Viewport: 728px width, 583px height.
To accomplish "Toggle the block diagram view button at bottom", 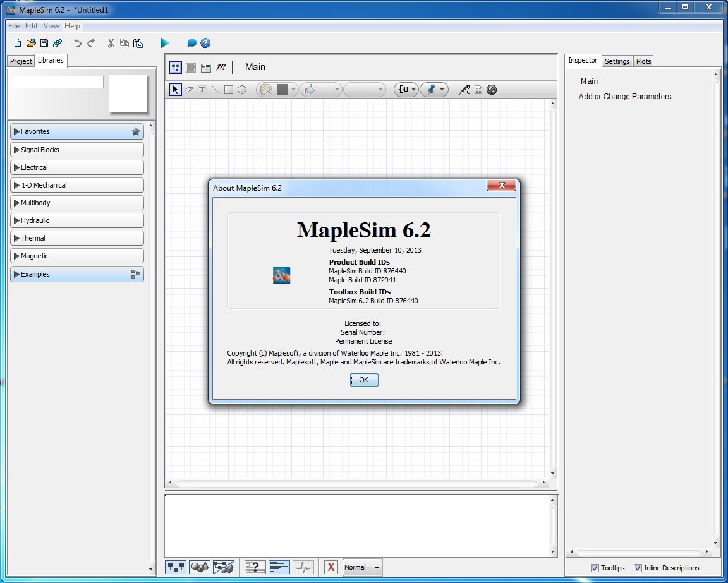I will [176, 567].
